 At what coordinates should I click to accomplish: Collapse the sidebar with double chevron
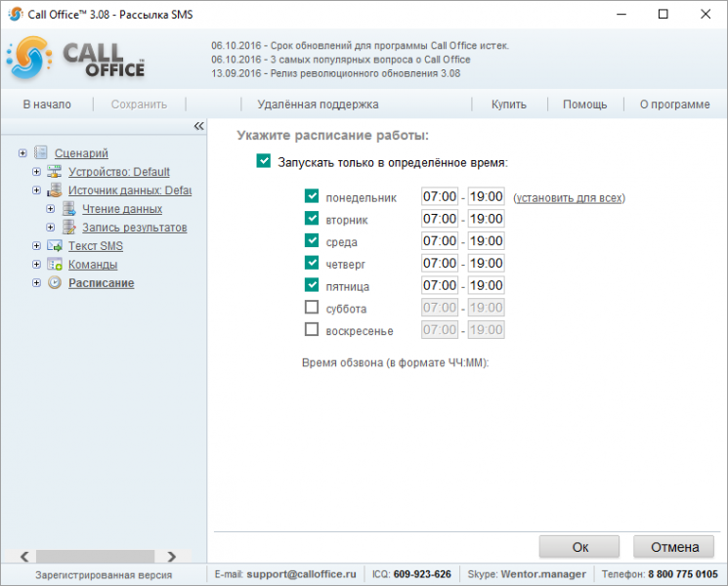pos(198,126)
